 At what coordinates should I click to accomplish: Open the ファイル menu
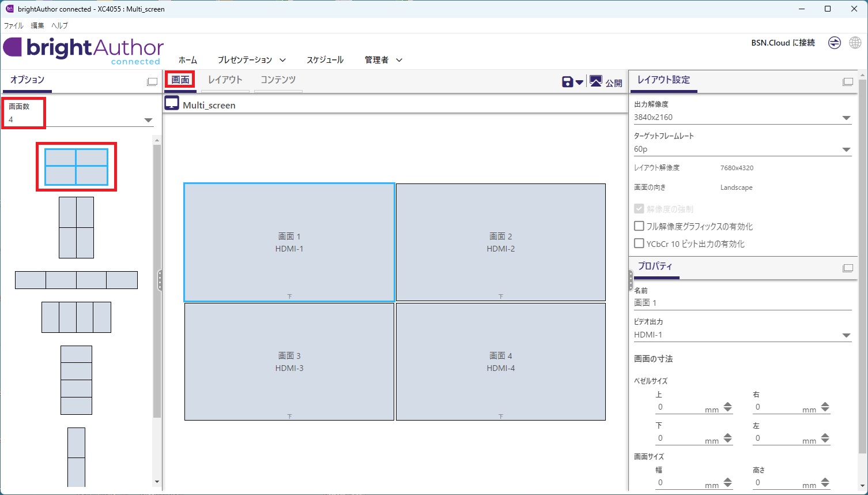click(x=14, y=25)
